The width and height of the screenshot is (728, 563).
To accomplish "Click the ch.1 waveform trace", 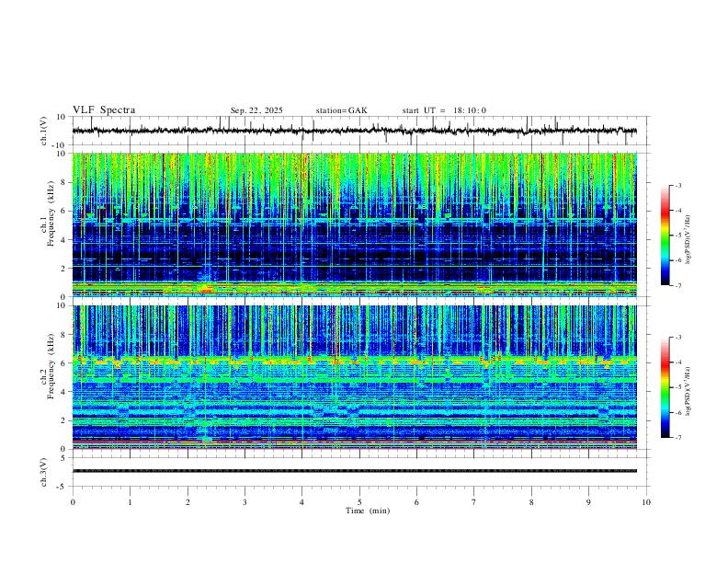I will pyautogui.click(x=354, y=131).
